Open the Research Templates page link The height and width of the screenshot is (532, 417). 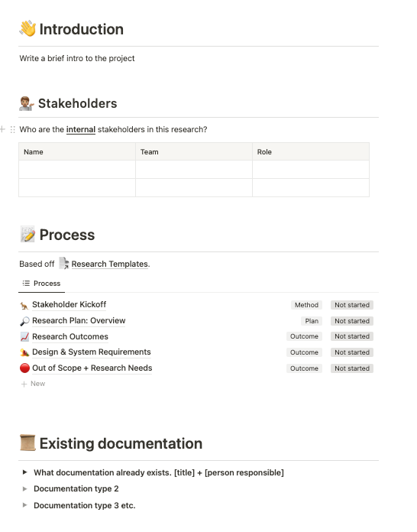pos(109,264)
